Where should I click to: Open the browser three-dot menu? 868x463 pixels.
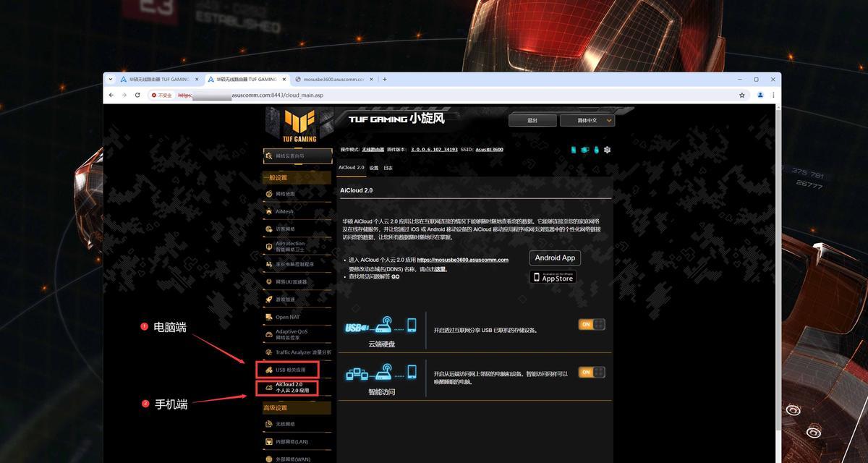coord(773,95)
